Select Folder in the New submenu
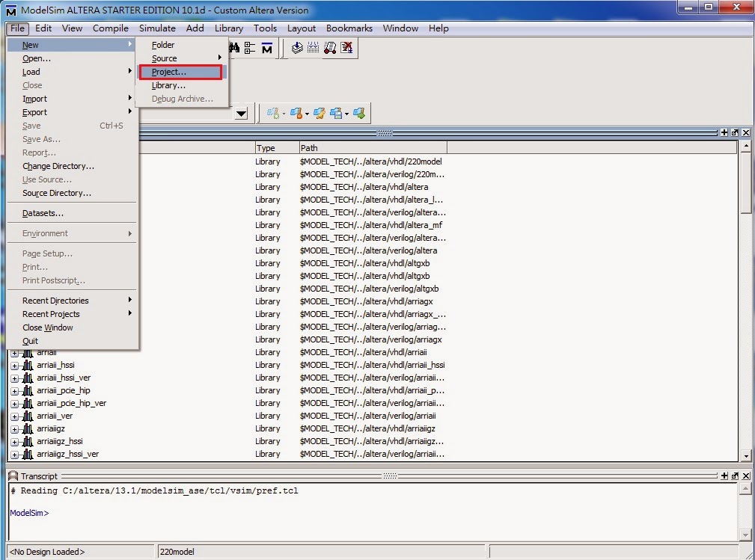Image resolution: width=755 pixels, height=560 pixels. point(182,45)
